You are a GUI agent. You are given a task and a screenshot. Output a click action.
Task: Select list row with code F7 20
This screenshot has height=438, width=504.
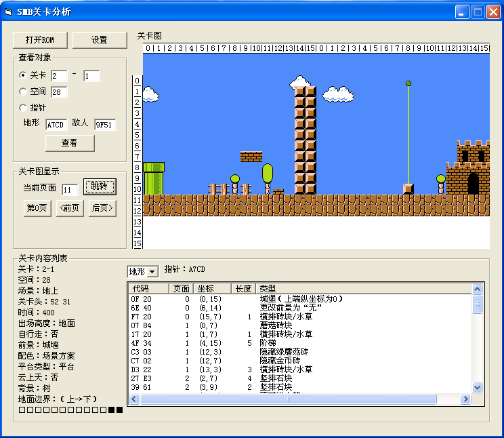pyautogui.click(x=300, y=317)
